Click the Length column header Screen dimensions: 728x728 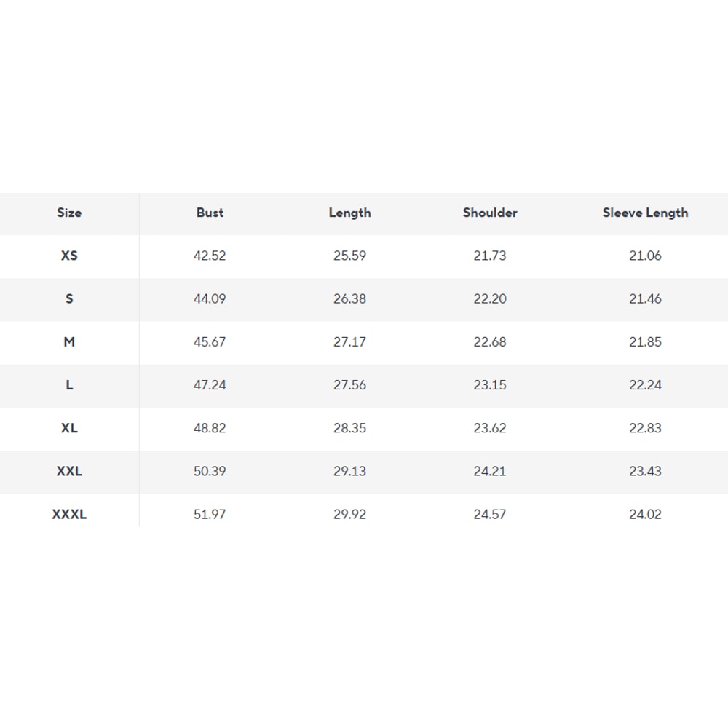point(349,213)
